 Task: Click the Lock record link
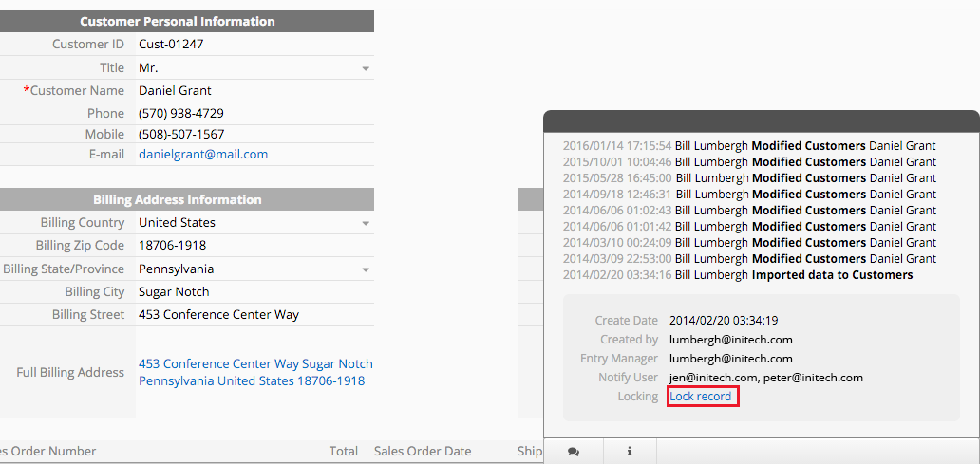[x=702, y=397]
